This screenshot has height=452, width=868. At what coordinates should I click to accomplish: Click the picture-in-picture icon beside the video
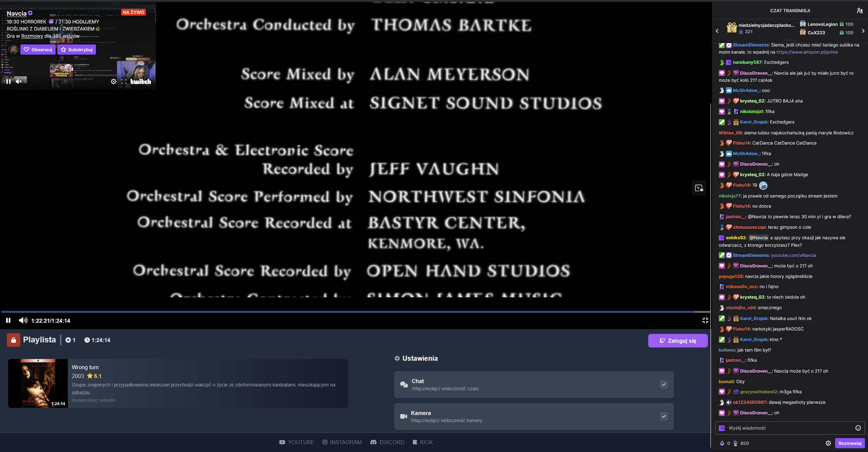tap(699, 188)
